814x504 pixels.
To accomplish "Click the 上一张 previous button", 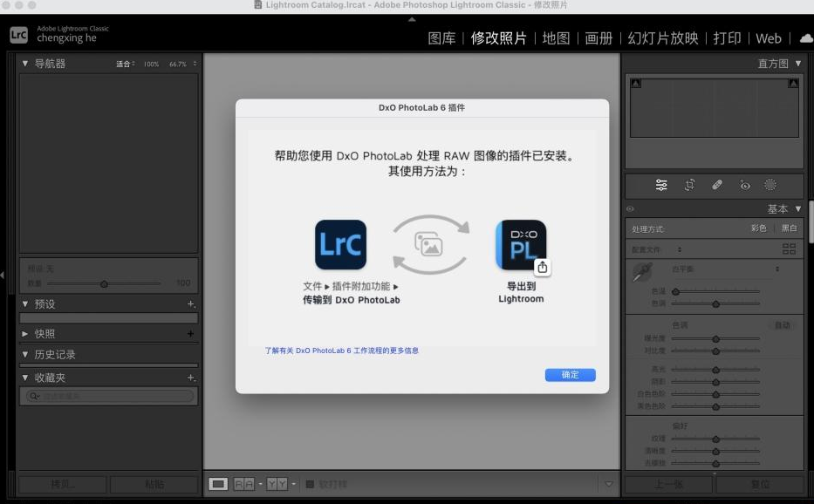I will [668, 484].
